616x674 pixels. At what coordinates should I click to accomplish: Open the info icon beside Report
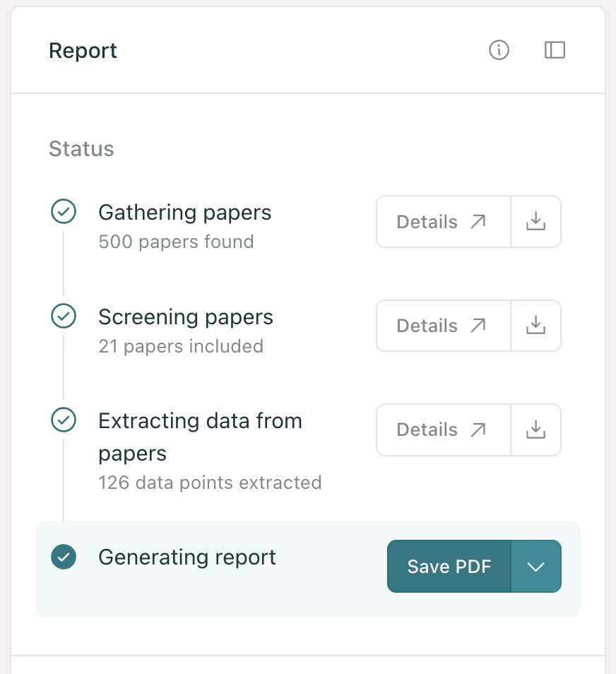pyautogui.click(x=499, y=50)
